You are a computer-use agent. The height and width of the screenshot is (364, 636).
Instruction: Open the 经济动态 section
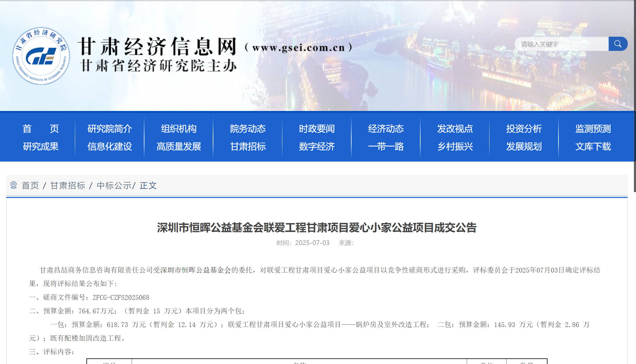point(386,129)
